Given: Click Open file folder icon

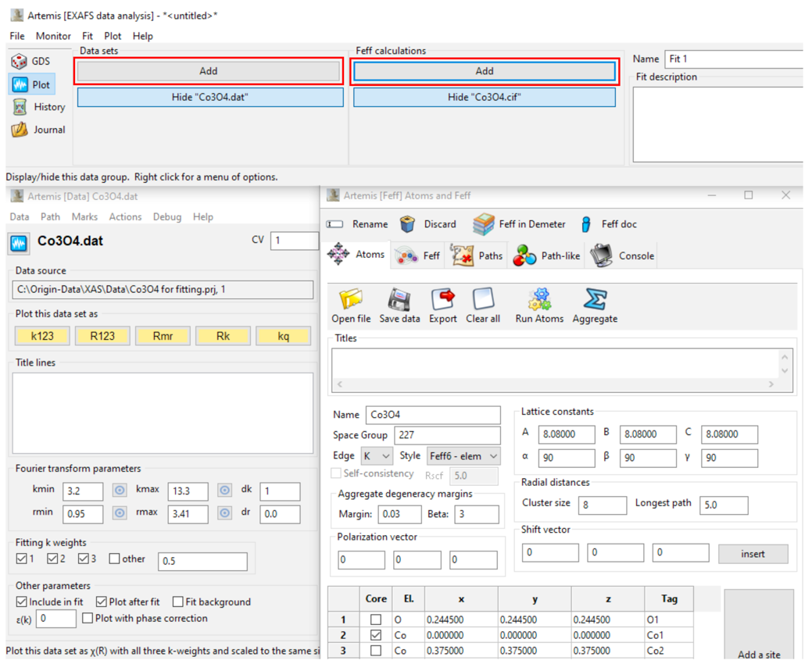Looking at the screenshot, I should [x=351, y=299].
